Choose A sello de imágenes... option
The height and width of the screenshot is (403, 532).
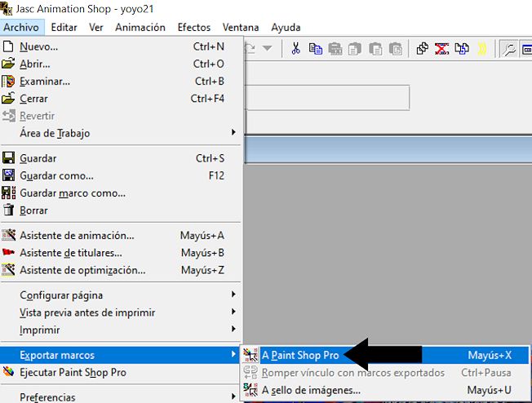pos(385,390)
